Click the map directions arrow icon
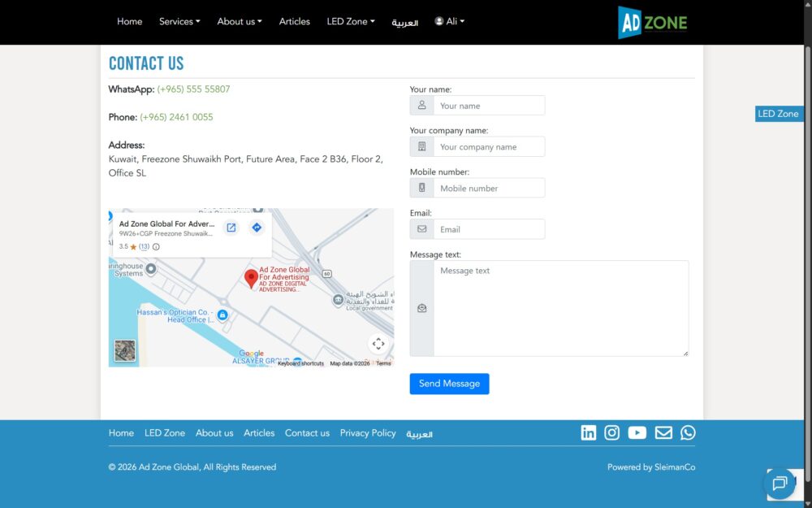The image size is (812, 508). click(x=257, y=228)
